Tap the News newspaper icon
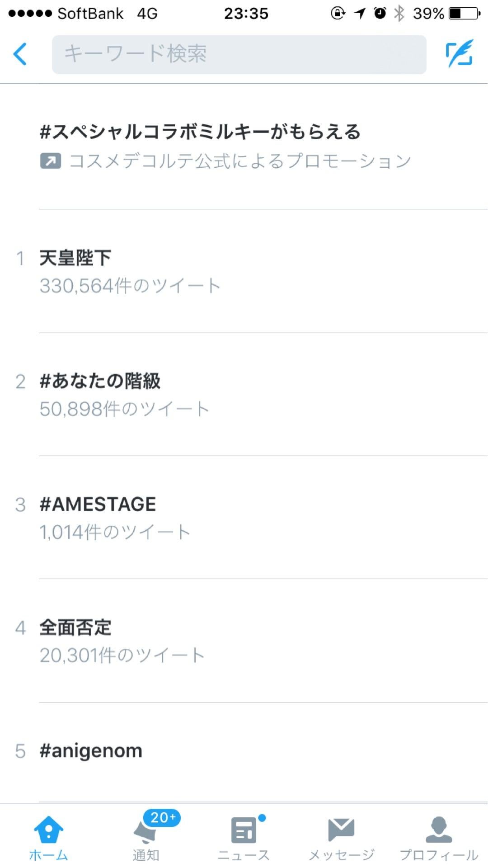 (244, 831)
